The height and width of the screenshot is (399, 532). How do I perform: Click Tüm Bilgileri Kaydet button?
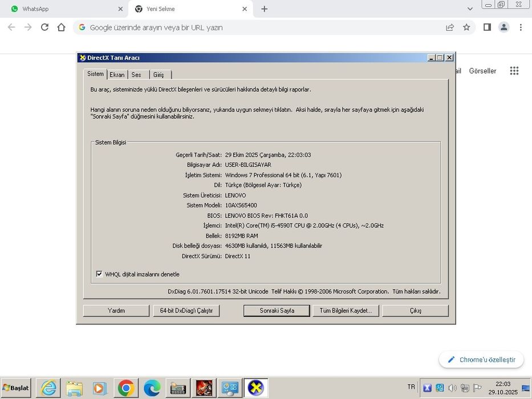pyautogui.click(x=346, y=311)
